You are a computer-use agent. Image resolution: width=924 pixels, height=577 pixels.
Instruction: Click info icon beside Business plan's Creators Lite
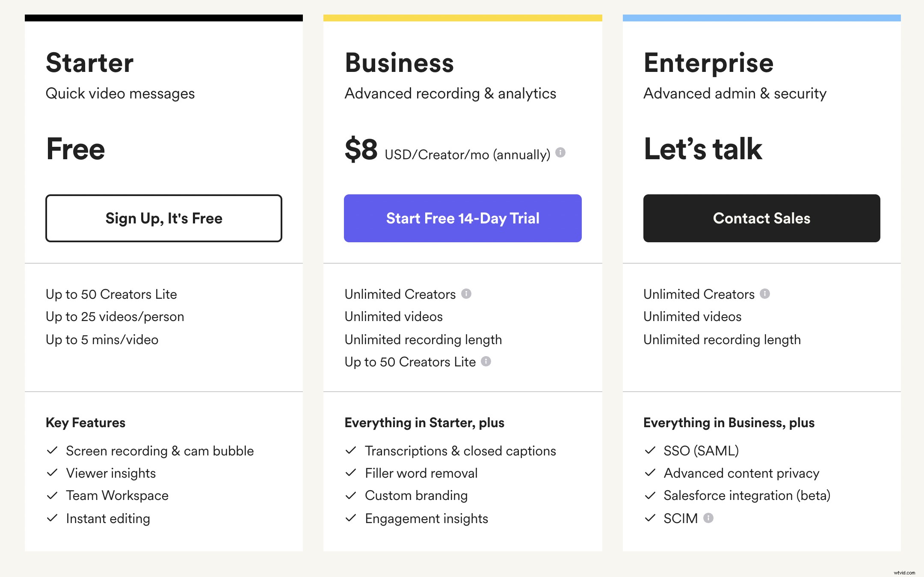tap(486, 361)
